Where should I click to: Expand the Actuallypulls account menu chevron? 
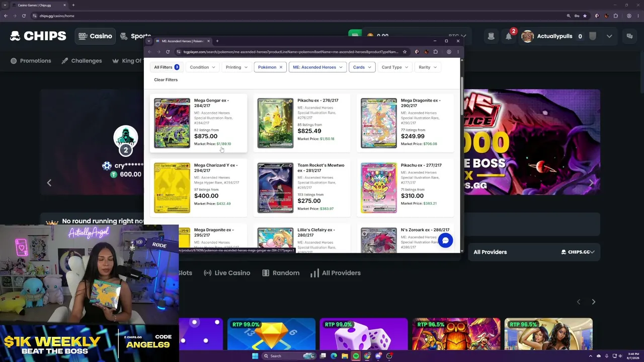point(609,36)
